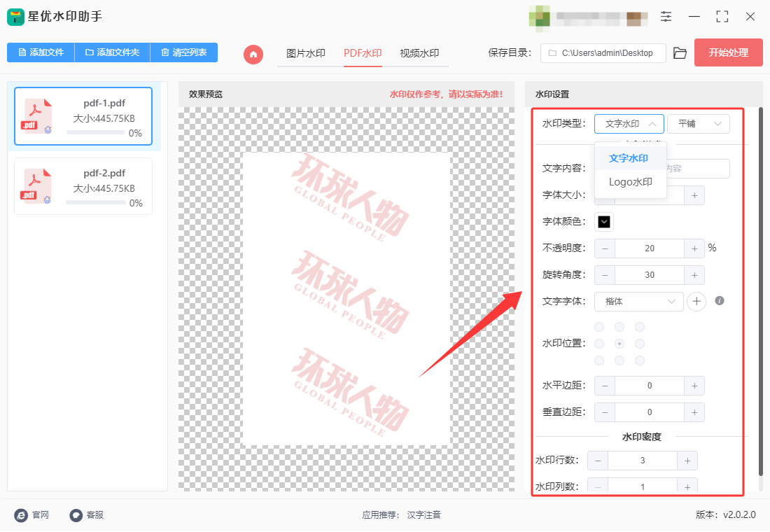
Task: Click the vertical margin value field
Action: tap(650, 412)
